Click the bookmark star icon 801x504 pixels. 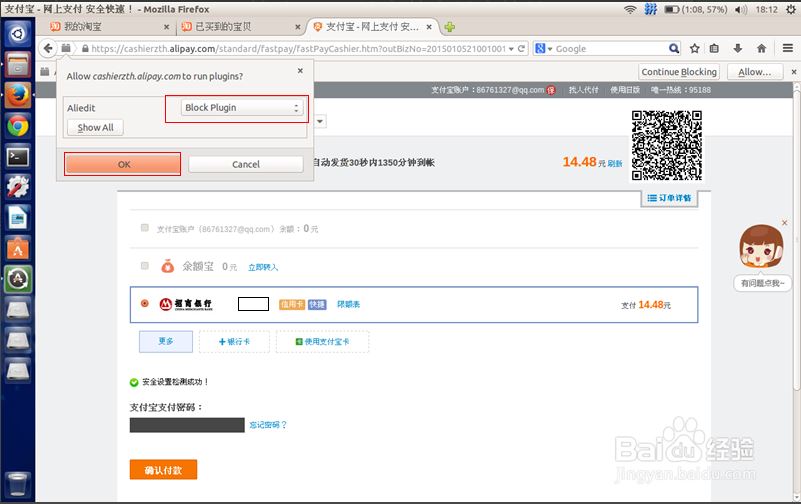[695, 49]
